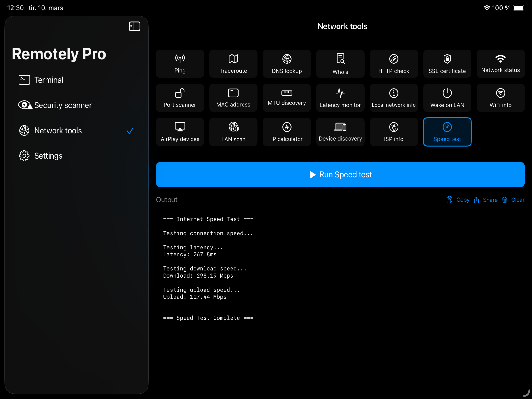This screenshot has height=399, width=532.
Task: Open Terminal from the sidebar
Action: [77, 80]
